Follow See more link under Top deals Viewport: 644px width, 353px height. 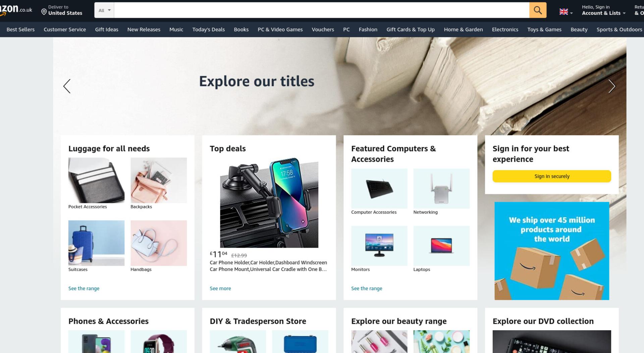[x=220, y=288]
